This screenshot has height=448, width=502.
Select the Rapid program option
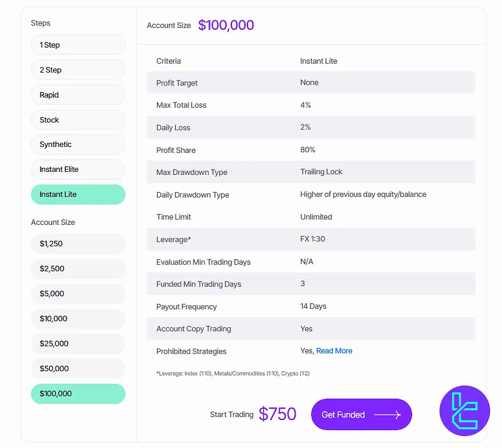click(x=78, y=95)
